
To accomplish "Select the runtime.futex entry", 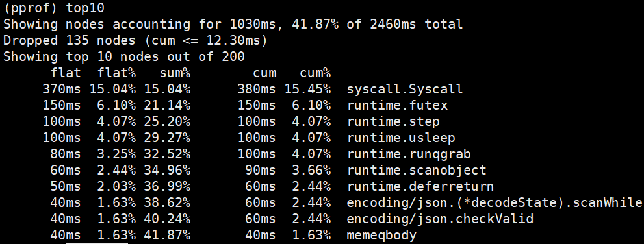I will click(x=397, y=105).
